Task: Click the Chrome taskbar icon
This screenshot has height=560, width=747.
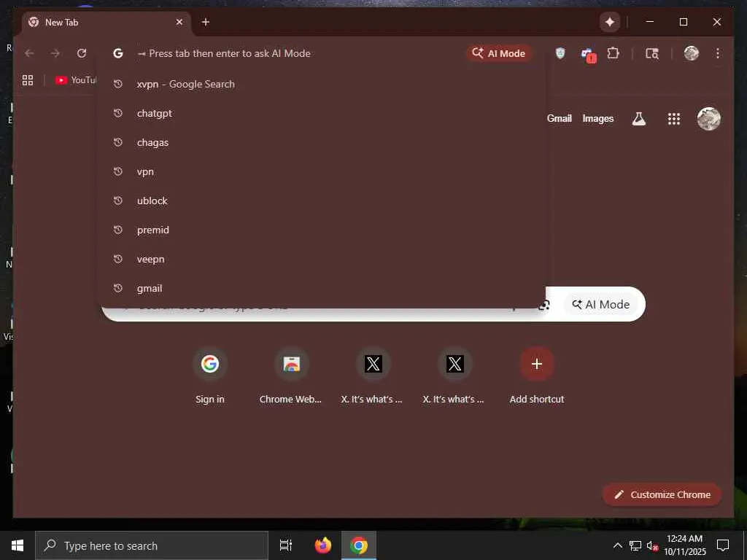Action: point(359,545)
